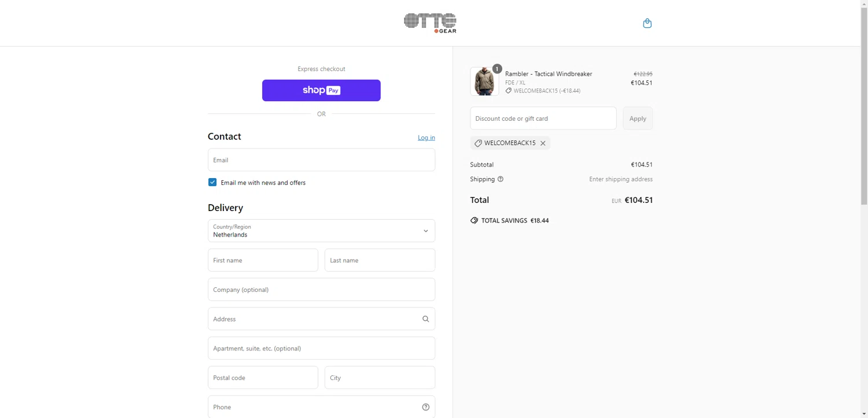868x418 pixels.
Task: Click the Total €104.51 amount
Action: pyautogui.click(x=639, y=200)
